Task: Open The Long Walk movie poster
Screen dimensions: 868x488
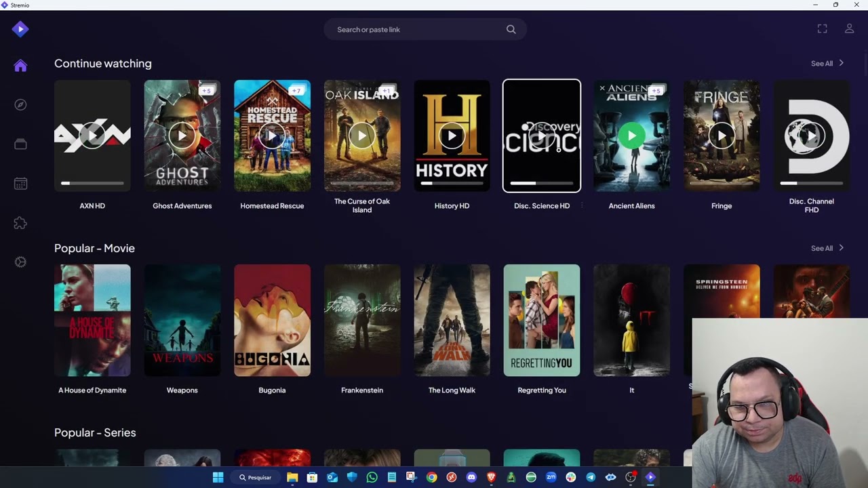Action: point(452,320)
